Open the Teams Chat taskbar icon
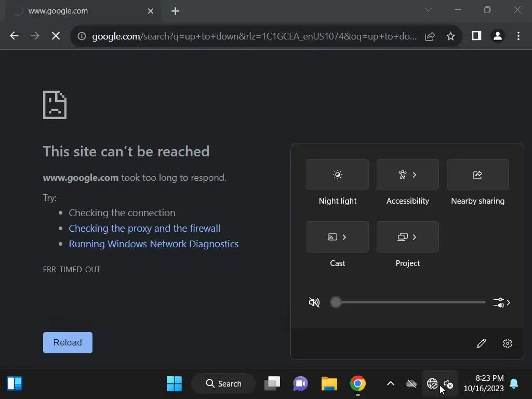The image size is (532, 399). [300, 384]
